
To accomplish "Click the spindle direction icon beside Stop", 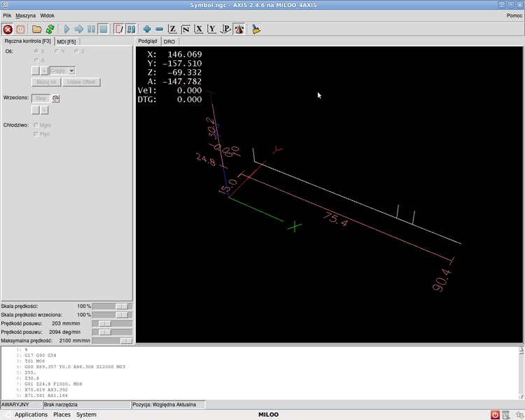I will pos(56,99).
